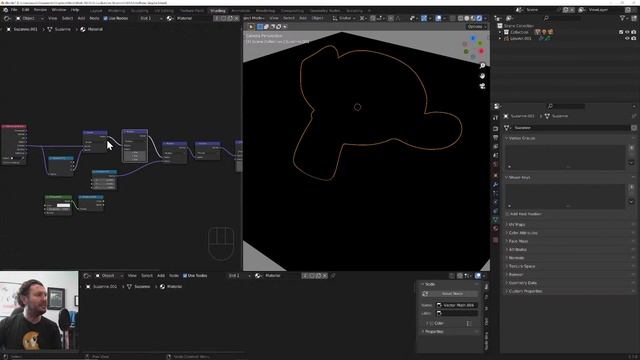Expand the Color Attributes panel
Image resolution: width=640 pixels, height=360 pixels.
point(570,233)
